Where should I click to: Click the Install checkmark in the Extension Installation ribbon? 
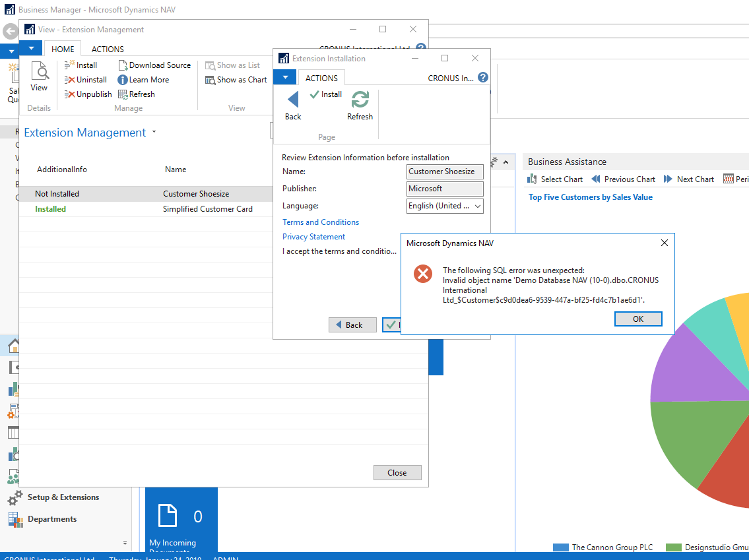[326, 94]
